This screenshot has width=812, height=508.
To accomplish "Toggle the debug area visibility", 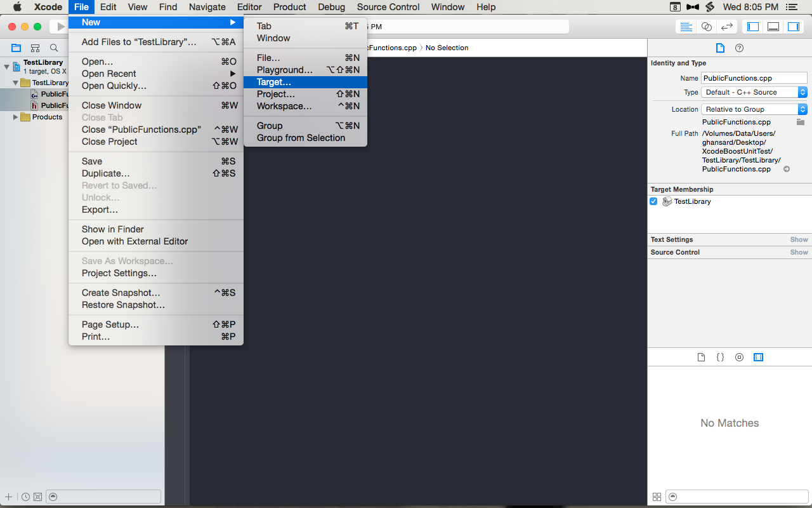I will (x=773, y=27).
